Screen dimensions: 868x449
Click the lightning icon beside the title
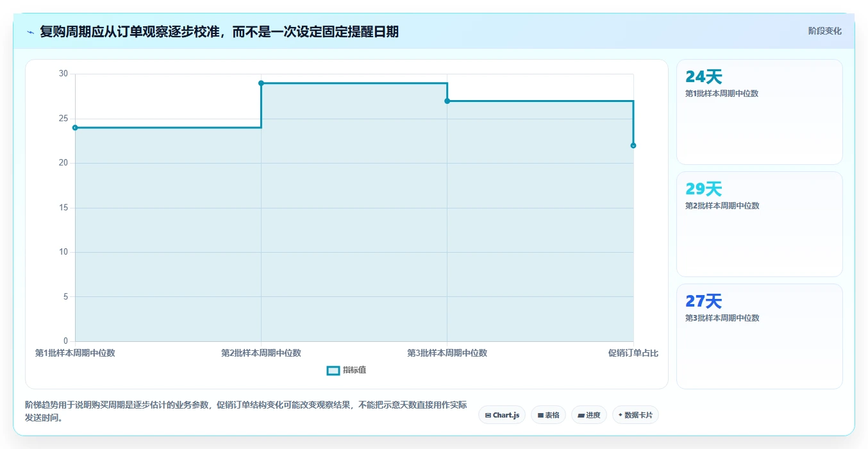[x=30, y=32]
